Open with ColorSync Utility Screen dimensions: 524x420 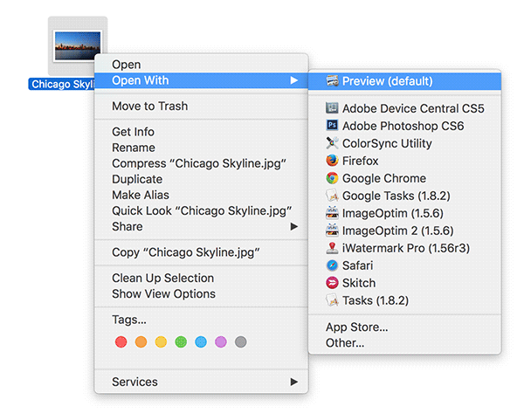404,143
